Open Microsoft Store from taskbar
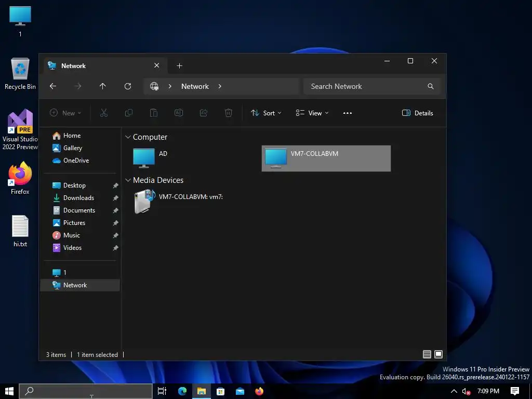Screen dimensions: 532x399 coord(220,391)
